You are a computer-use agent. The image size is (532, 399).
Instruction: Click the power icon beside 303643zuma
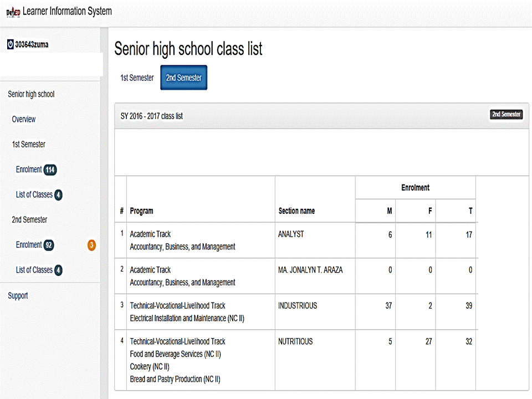pyautogui.click(x=10, y=44)
